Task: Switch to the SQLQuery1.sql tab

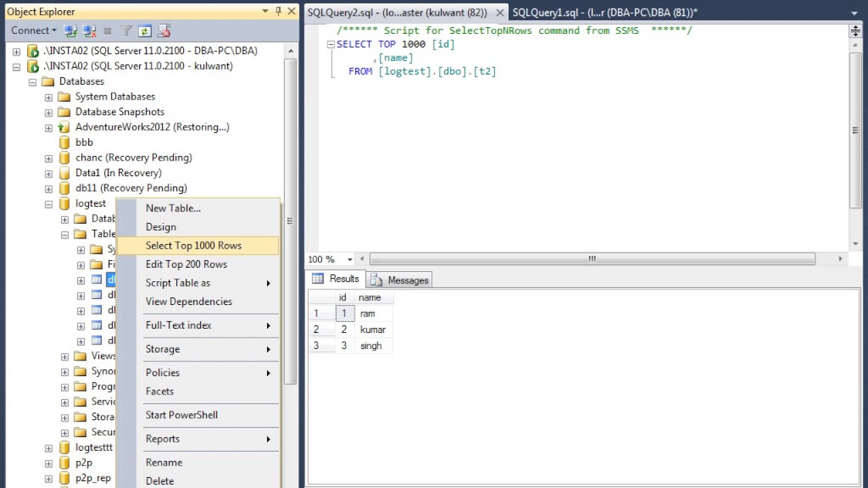Action: [x=605, y=12]
